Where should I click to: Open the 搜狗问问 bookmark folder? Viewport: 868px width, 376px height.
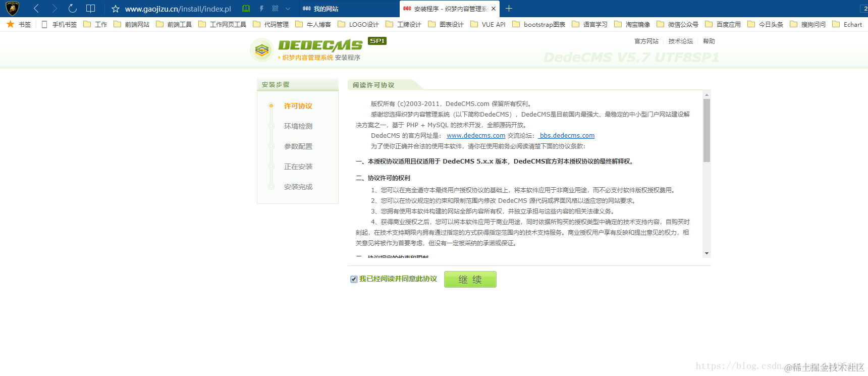pos(808,24)
